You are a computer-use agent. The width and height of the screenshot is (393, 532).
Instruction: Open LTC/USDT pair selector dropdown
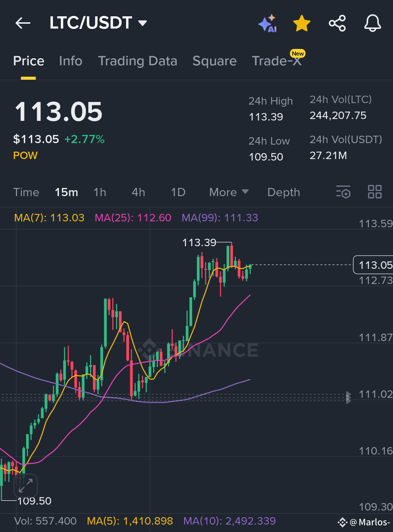[x=98, y=23]
